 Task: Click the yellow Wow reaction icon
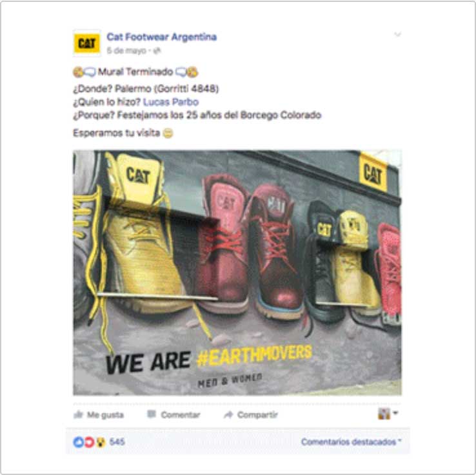coord(101,443)
